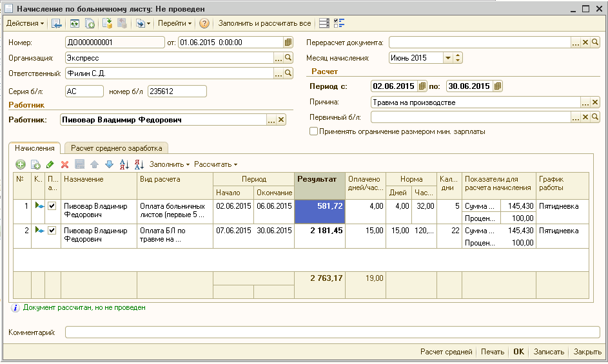The image size is (608, 364).
Task: Switch to Расчет среднего заработка tab
Action: coord(116,148)
